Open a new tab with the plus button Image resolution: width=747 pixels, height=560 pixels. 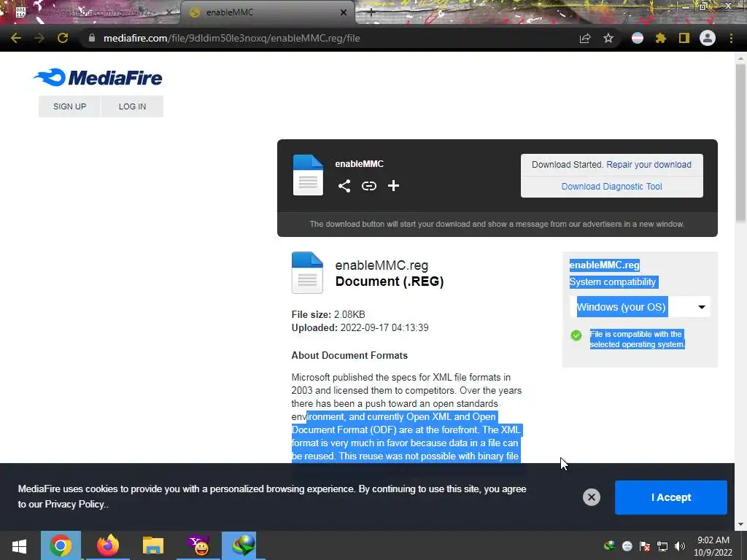[371, 12]
